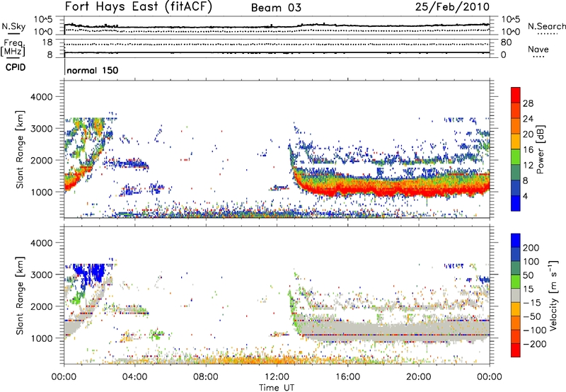Click the 18 frequency tick label

coord(47,42)
